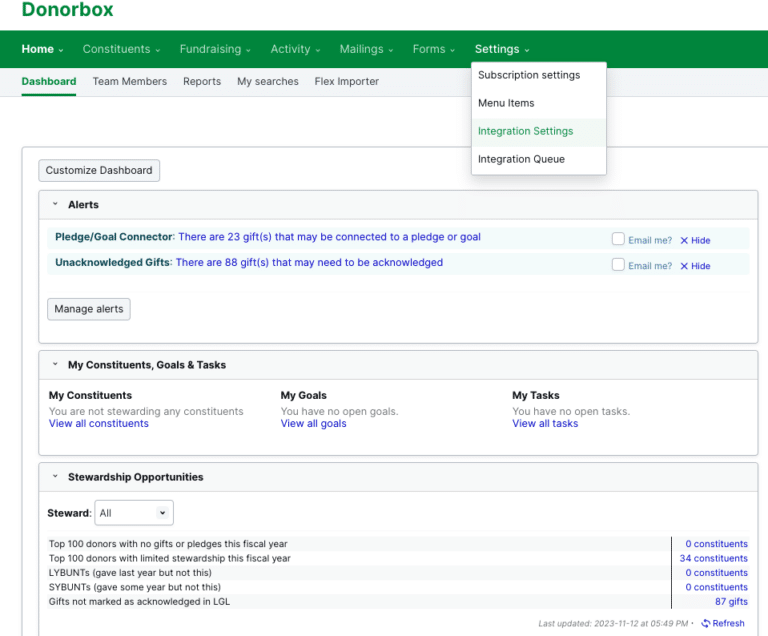This screenshot has height=636, width=768.
Task: Collapse the Stewardship Opportunities section
Action: coord(55,477)
